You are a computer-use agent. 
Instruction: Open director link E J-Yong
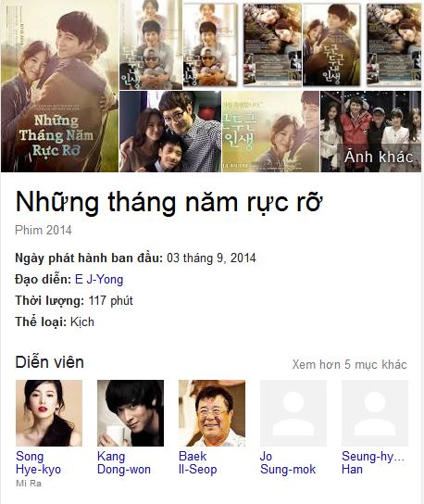pyautogui.click(x=99, y=279)
